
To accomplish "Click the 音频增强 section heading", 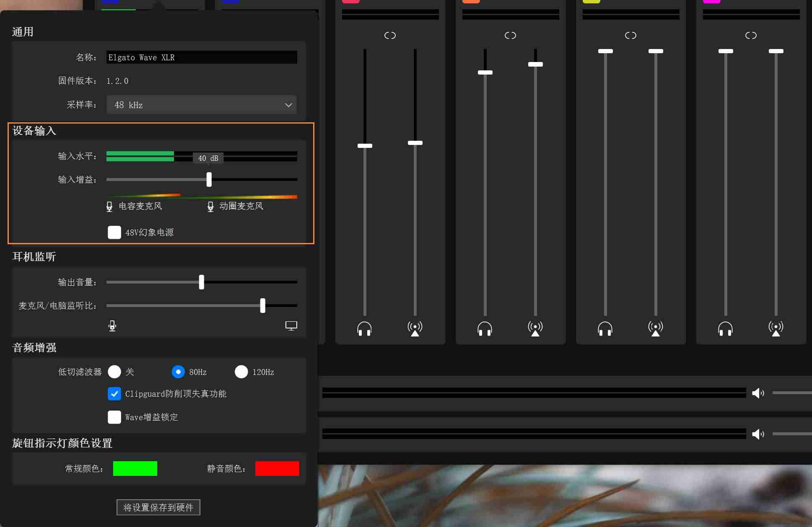I will [x=34, y=348].
